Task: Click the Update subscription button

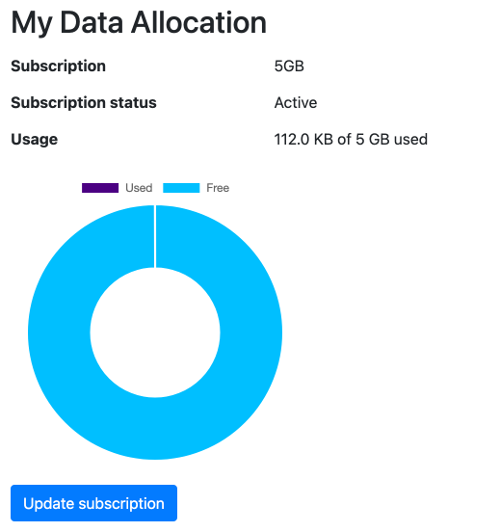Action: 94,503
